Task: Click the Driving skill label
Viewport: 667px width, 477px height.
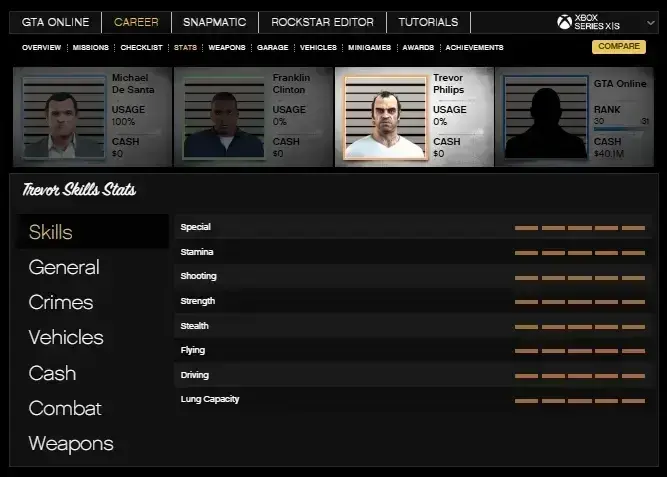Action: pos(194,375)
